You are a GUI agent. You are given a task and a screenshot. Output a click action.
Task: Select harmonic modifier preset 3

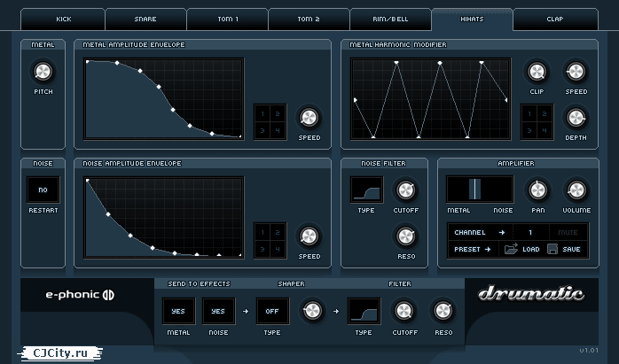[x=529, y=130]
